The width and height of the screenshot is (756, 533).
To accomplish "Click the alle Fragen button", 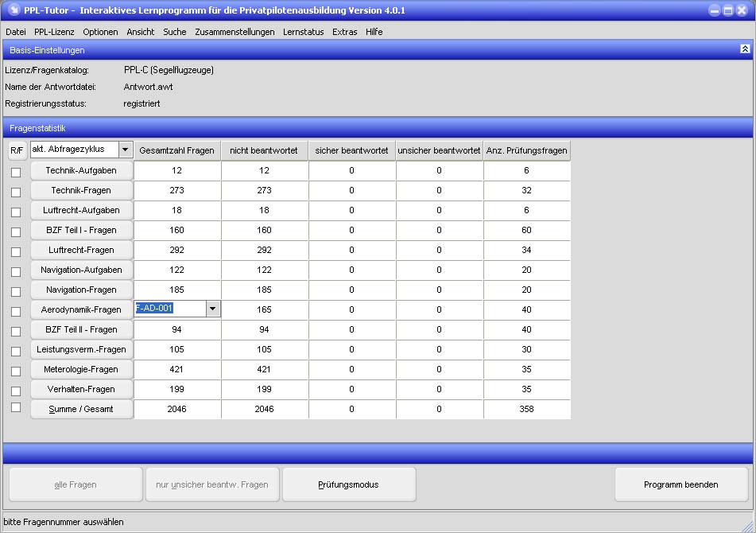I will (76, 484).
